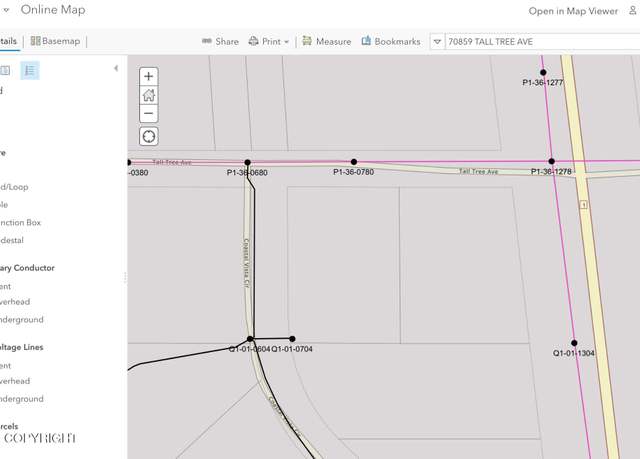
Task: Show the legend panel
Action: pyautogui.click(x=30, y=71)
